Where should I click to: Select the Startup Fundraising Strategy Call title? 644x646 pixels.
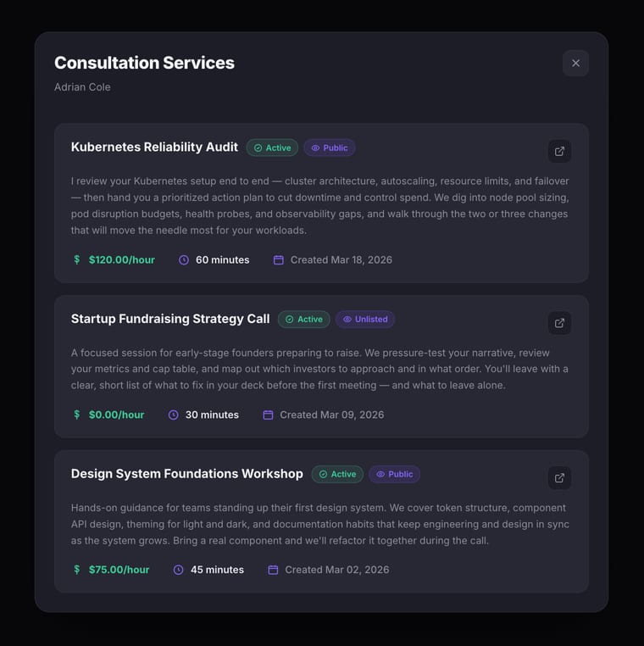[170, 319]
